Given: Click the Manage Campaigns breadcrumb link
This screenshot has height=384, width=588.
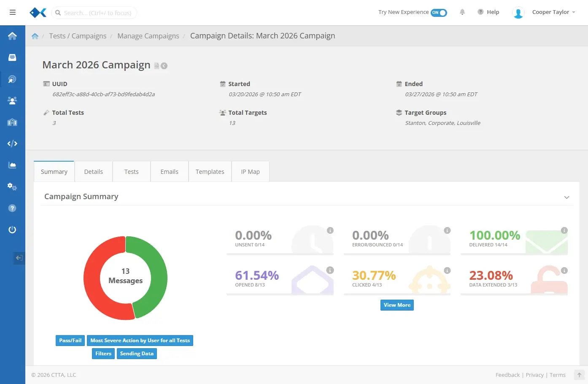Looking at the screenshot, I should click(148, 36).
